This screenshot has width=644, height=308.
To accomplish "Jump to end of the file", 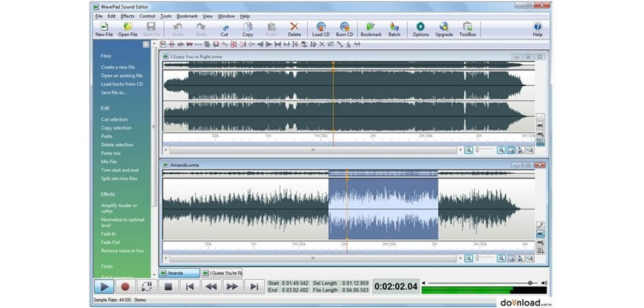I will tap(254, 286).
